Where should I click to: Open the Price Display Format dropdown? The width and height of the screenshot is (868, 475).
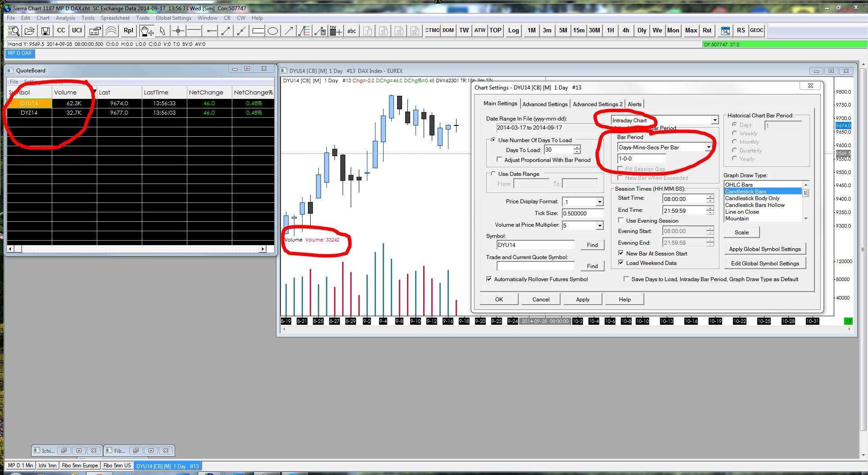[599, 202]
